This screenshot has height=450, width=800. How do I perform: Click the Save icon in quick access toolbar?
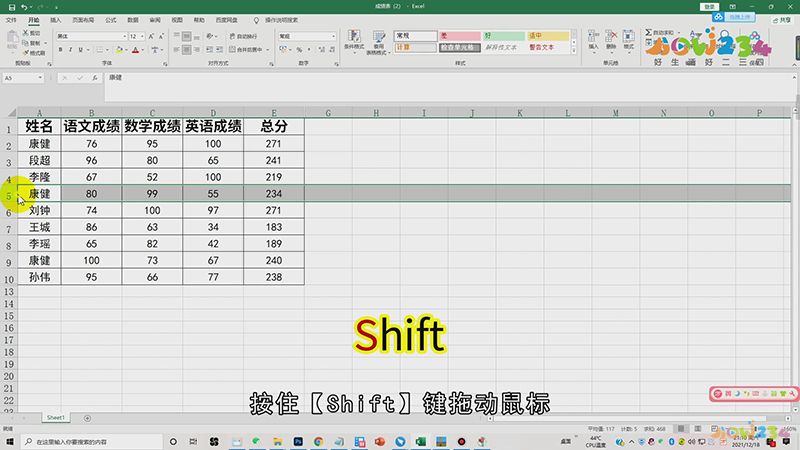click(12, 7)
